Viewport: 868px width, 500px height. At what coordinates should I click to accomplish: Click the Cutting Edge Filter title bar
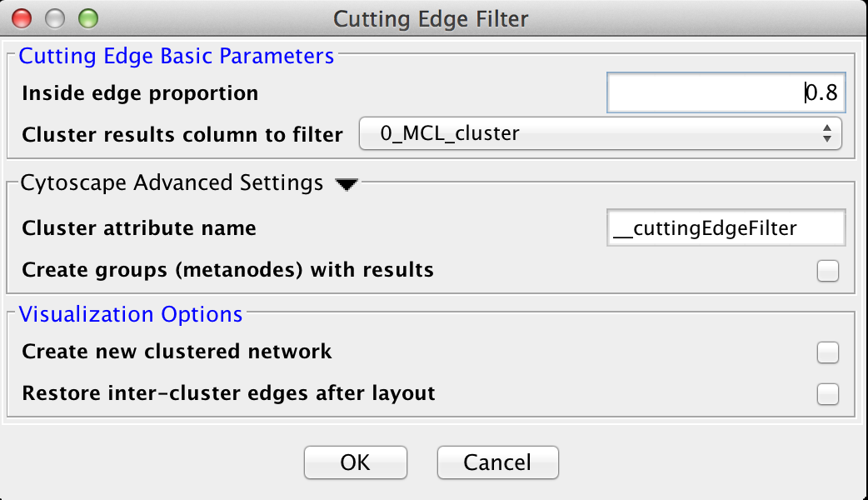click(430, 17)
